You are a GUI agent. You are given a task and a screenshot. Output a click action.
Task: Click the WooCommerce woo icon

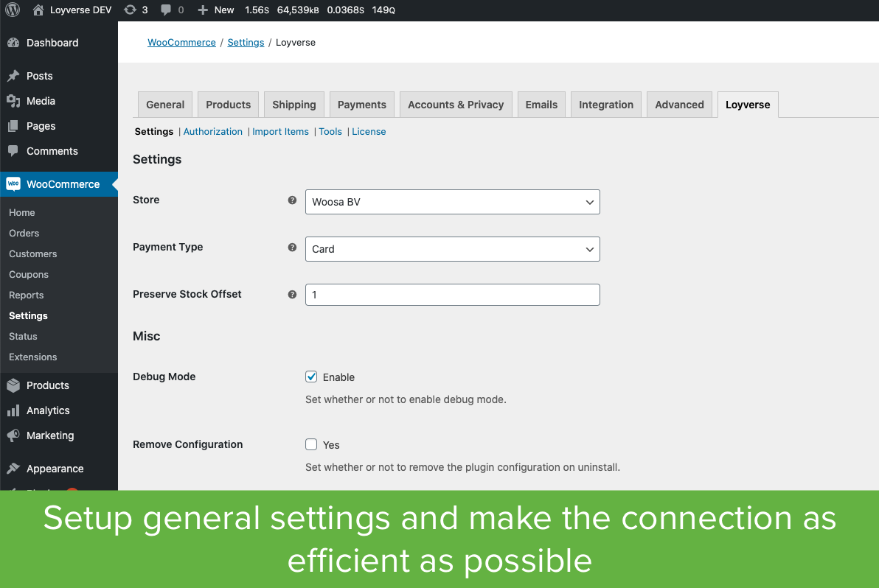click(x=13, y=183)
